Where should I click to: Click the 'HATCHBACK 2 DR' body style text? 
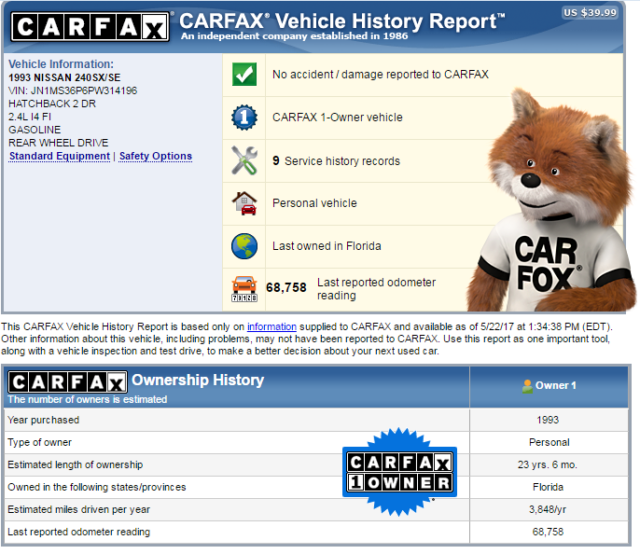point(52,104)
